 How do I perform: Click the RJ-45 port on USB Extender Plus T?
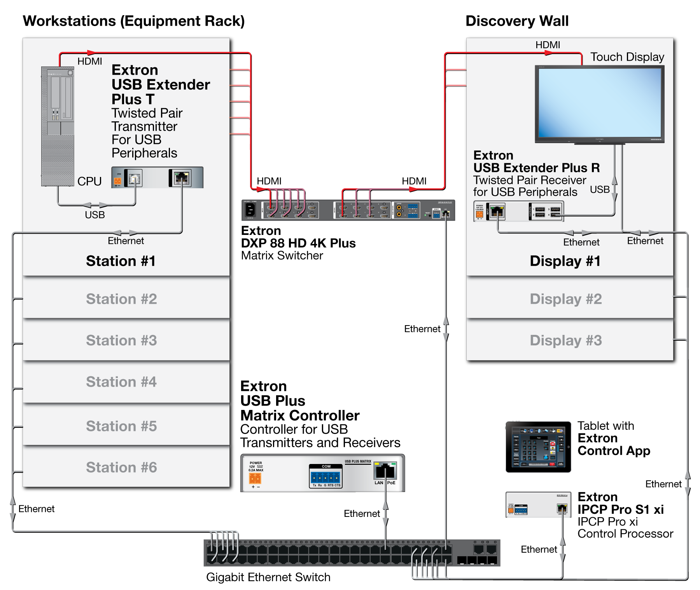point(181,178)
